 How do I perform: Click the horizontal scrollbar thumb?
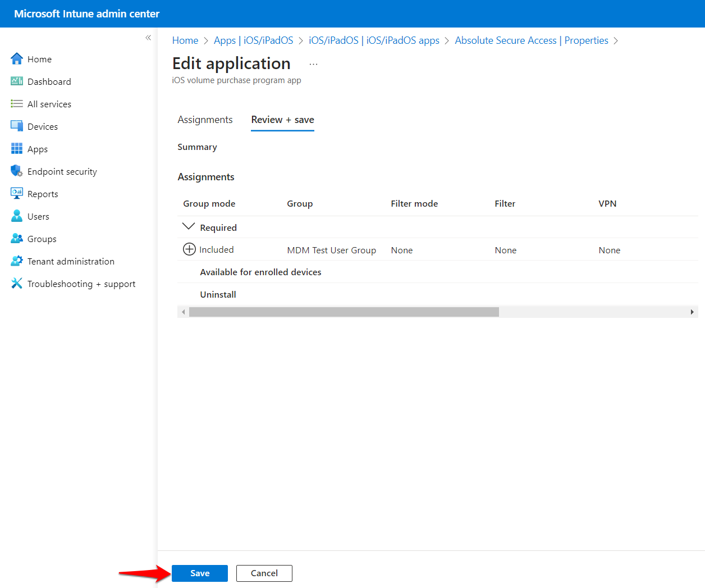[344, 312]
